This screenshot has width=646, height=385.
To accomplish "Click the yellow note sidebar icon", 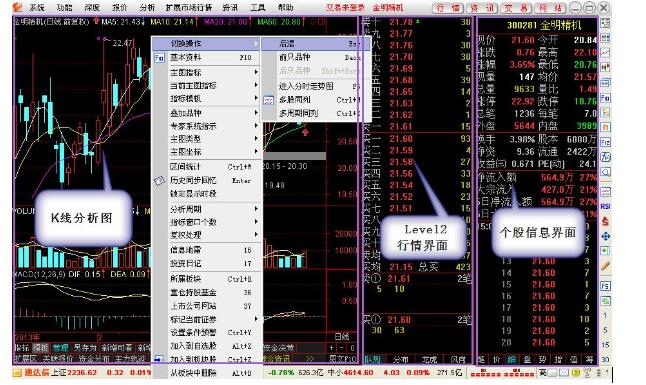I will coord(605,113).
